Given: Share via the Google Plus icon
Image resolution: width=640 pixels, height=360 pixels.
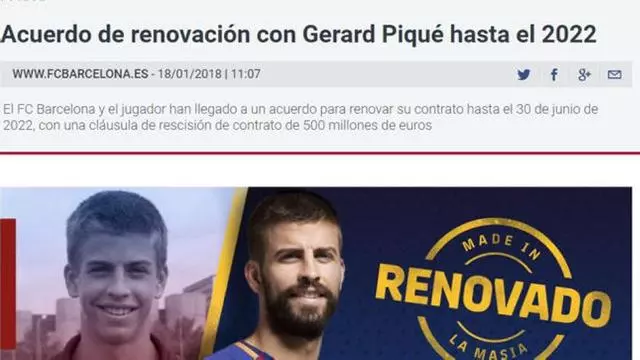Looking at the screenshot, I should click(x=584, y=75).
